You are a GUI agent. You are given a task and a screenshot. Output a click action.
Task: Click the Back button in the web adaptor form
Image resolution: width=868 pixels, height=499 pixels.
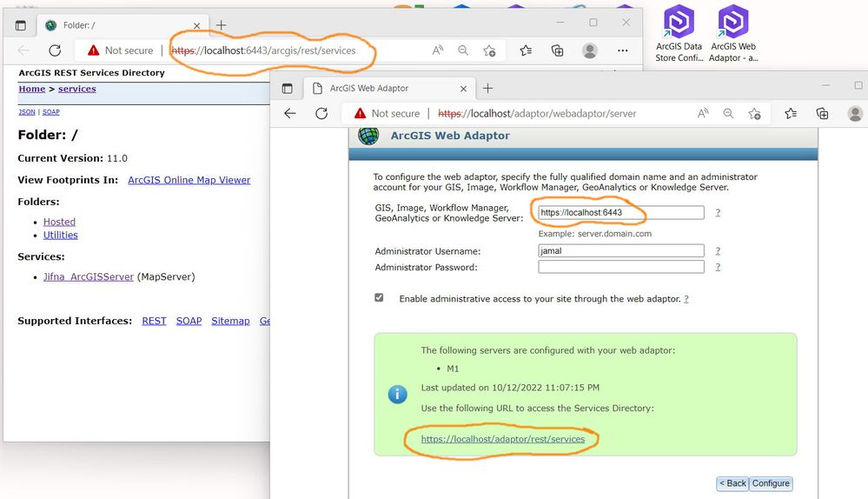click(732, 483)
